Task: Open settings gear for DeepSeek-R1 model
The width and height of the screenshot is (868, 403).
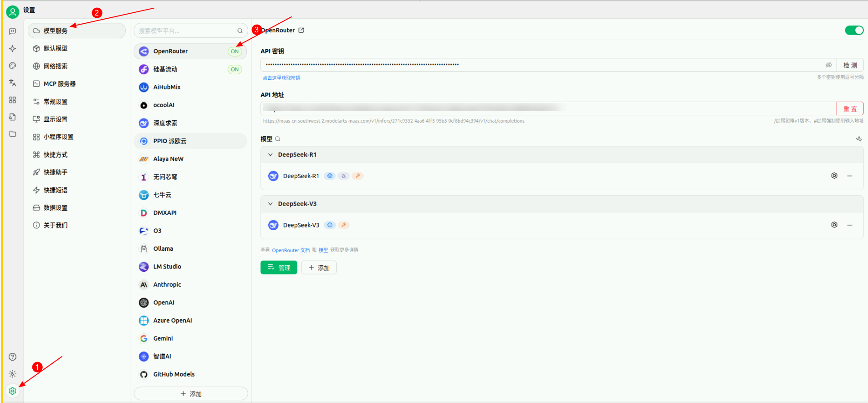Action: pyautogui.click(x=834, y=176)
